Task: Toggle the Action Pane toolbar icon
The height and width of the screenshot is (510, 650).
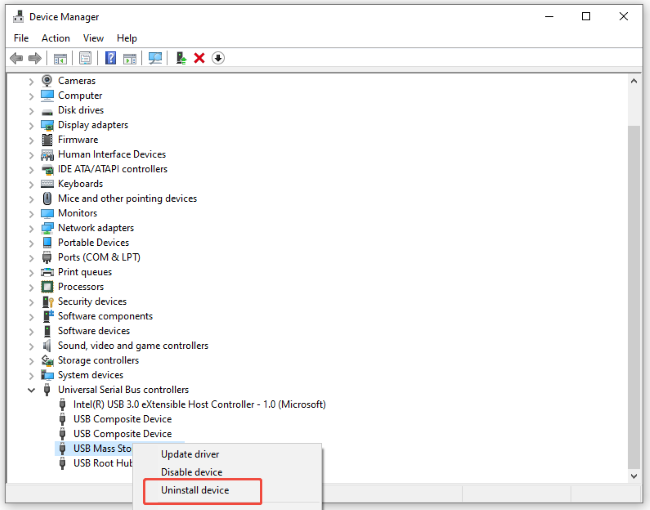Action: pyautogui.click(x=130, y=58)
